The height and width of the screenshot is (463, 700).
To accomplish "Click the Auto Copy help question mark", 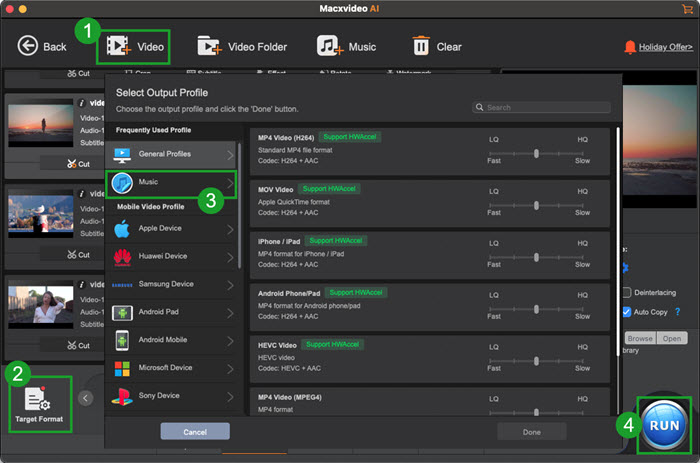I will 678,312.
